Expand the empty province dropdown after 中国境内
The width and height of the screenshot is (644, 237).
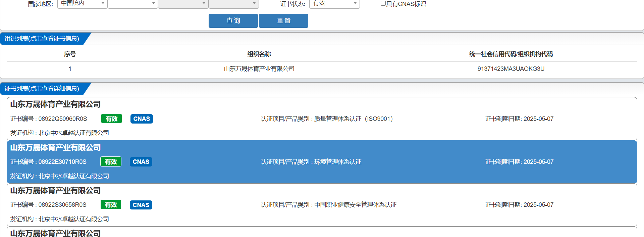click(x=133, y=4)
